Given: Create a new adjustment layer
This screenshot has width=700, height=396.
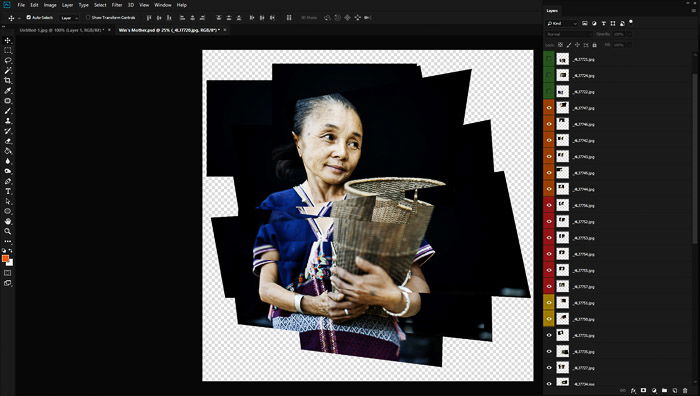Looking at the screenshot, I should (x=654, y=391).
